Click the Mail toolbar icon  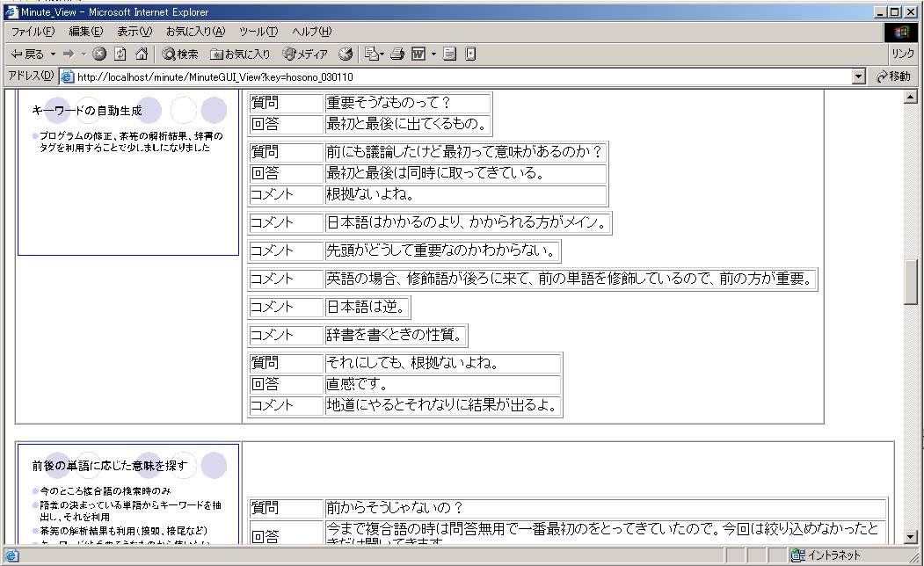pos(371,54)
